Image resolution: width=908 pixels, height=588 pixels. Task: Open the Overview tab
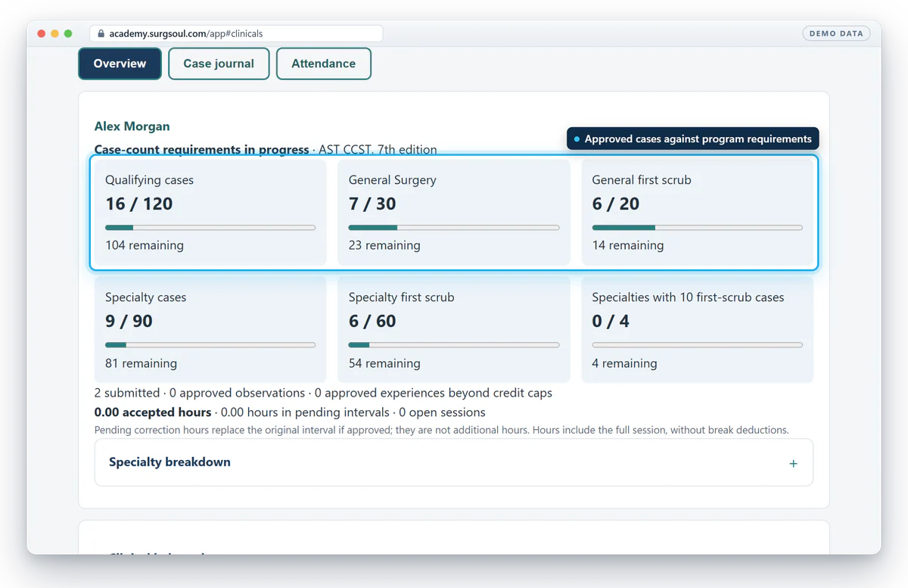point(120,64)
